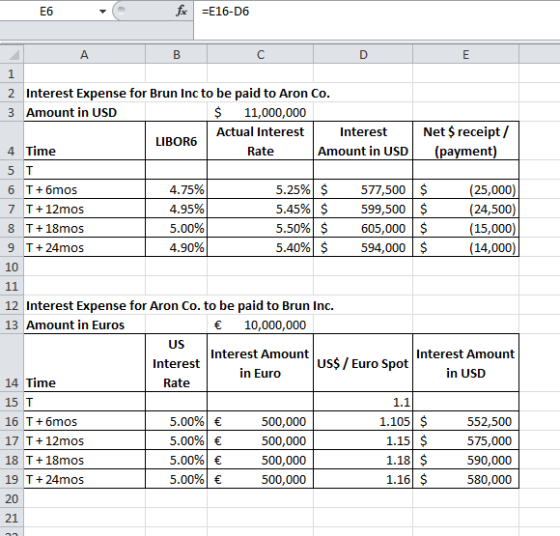Select the 594,000 interest amount cell
Image resolution: width=560 pixels, height=536 pixels.
coord(363,247)
